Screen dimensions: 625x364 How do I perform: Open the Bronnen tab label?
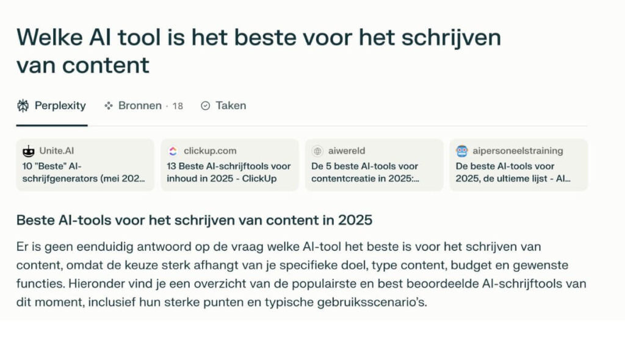(140, 105)
